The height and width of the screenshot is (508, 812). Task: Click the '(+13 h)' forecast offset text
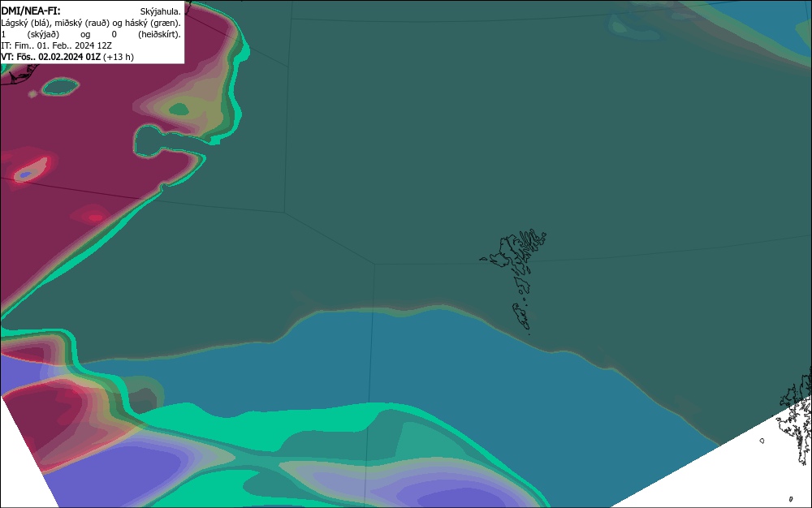coord(119,57)
